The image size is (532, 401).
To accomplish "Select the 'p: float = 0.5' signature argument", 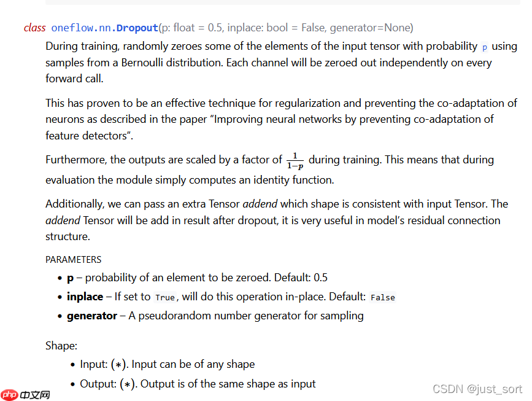I will pyautogui.click(x=191, y=28).
